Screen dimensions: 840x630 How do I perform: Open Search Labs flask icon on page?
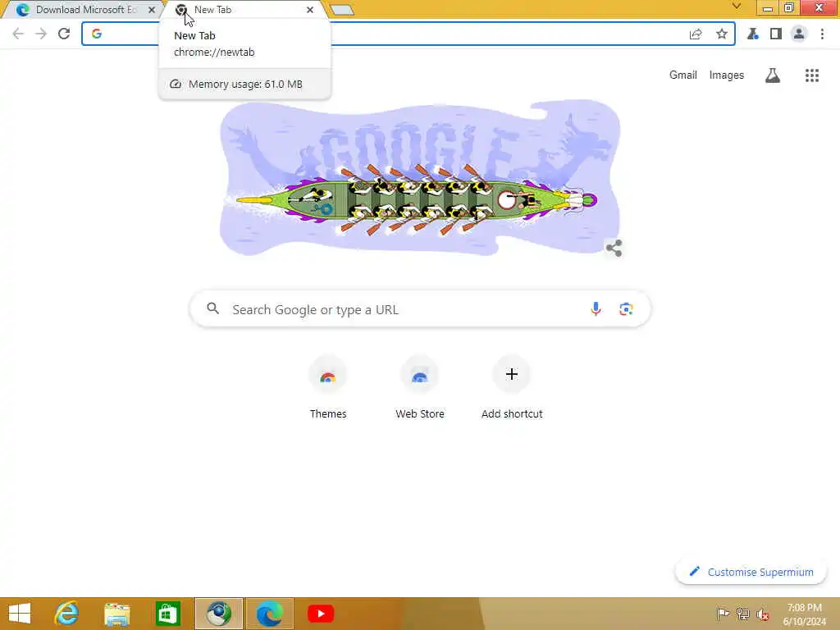pyautogui.click(x=773, y=75)
